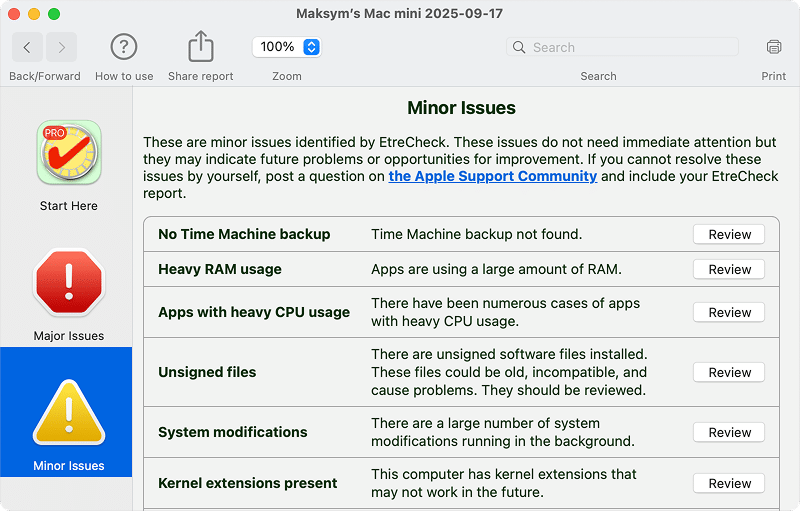This screenshot has width=800, height=511.
Task: Click the window title 'Maksym's Mac mini 2025-09-17'
Action: [x=399, y=13]
